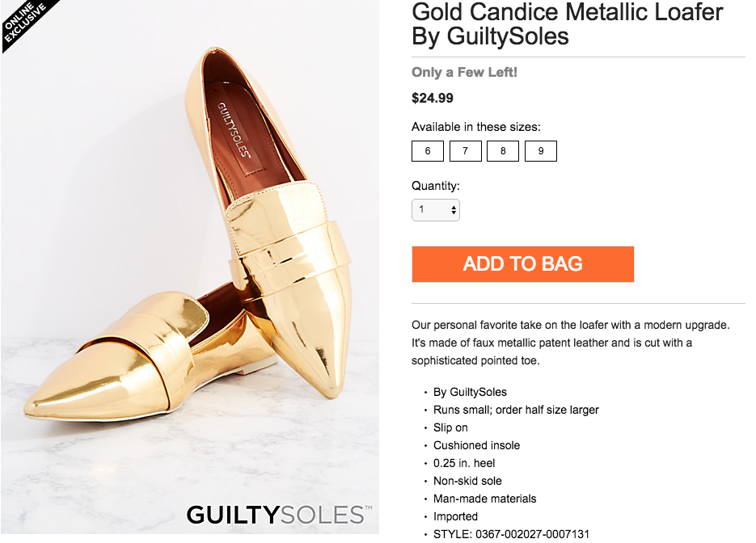Click the 'By GuiltySoles' bullet item

tap(470, 392)
